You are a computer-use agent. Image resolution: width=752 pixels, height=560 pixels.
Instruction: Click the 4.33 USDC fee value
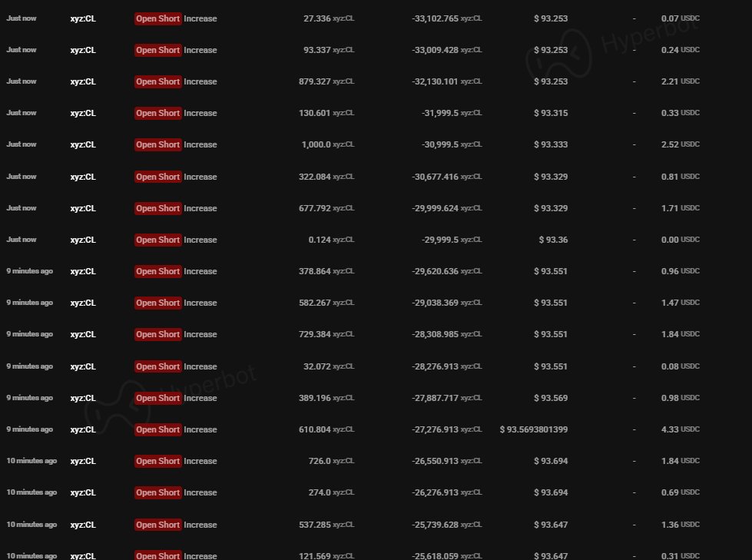tap(680, 429)
